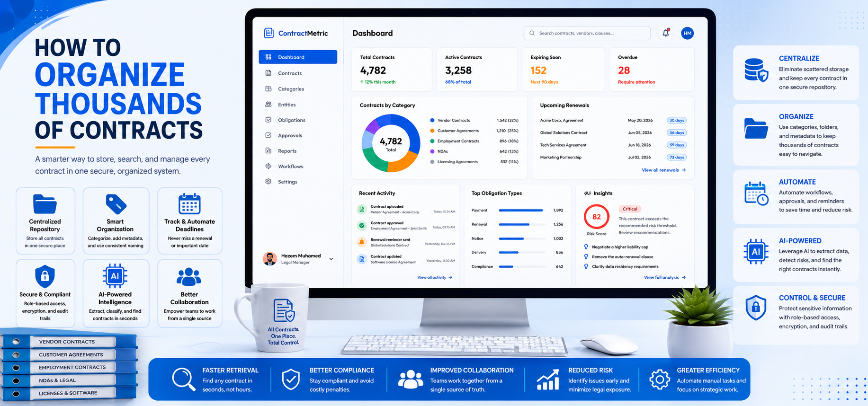Click the Payment obligation progress bar
The height and width of the screenshot is (406, 868).
[x=521, y=210]
